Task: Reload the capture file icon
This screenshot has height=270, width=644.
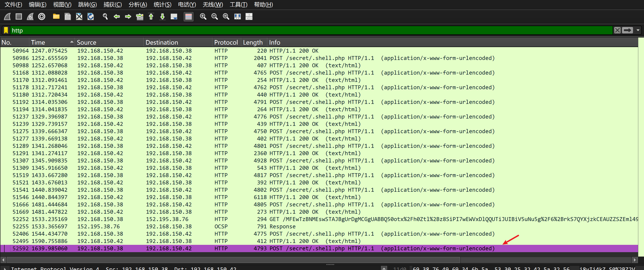Action: click(x=90, y=16)
